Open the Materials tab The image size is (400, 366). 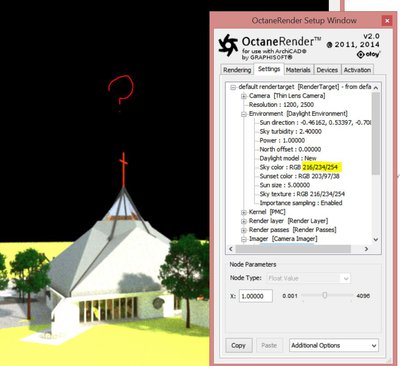298,70
